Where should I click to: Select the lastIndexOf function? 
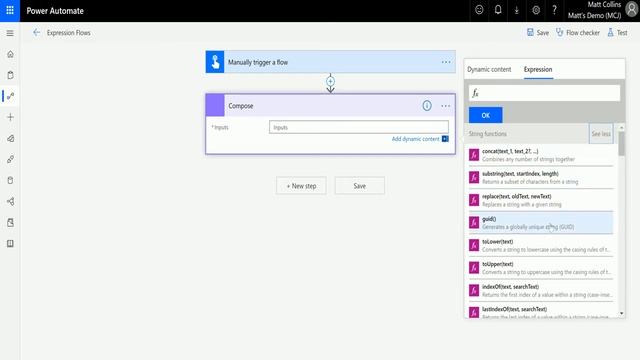click(541, 312)
